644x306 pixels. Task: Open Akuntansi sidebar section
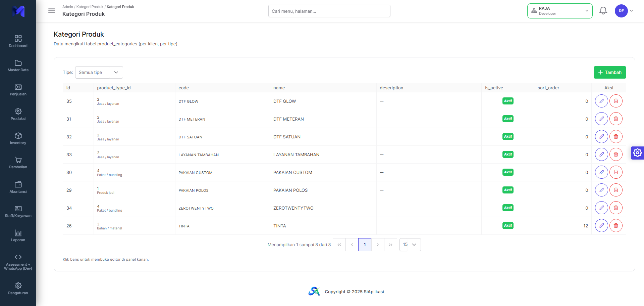click(18, 187)
